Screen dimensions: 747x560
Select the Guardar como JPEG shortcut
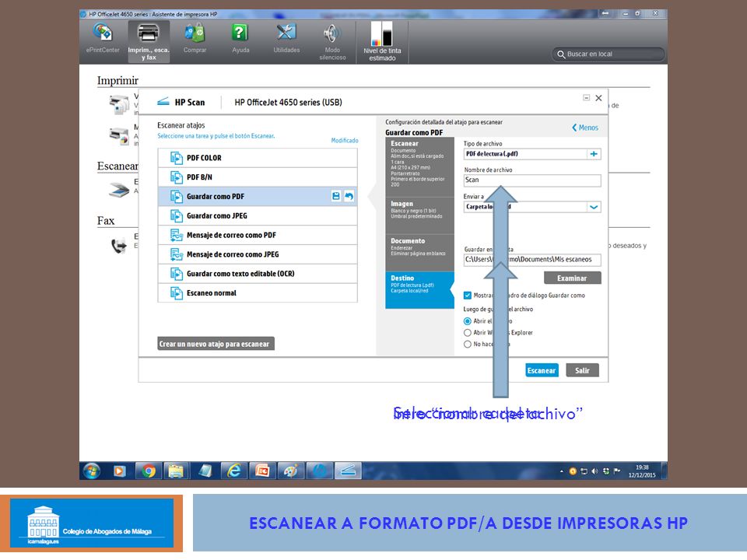(x=258, y=215)
